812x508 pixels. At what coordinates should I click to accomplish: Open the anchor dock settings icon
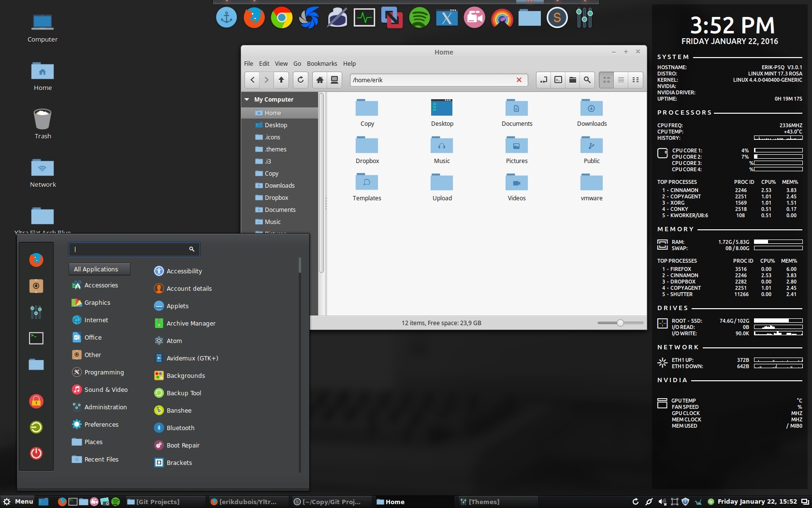click(226, 18)
